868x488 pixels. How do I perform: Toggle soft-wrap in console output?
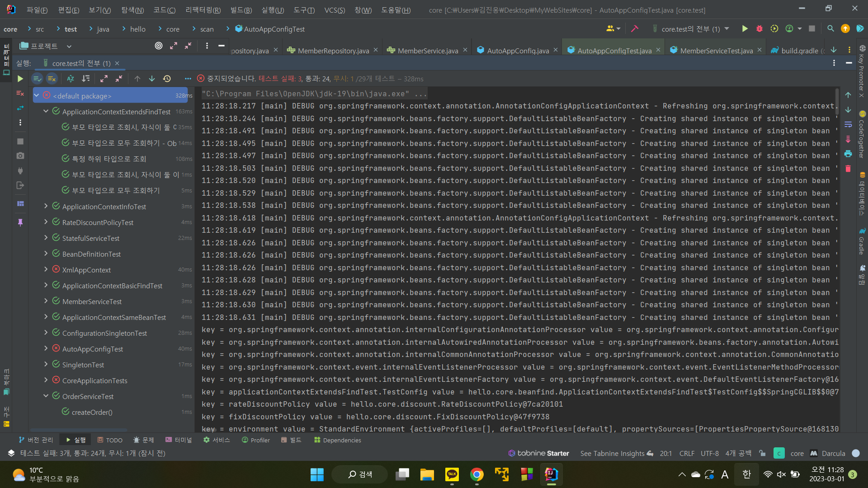coord(848,124)
